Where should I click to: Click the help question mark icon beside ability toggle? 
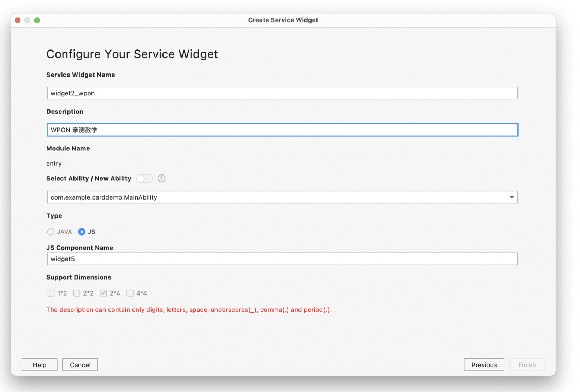point(161,178)
